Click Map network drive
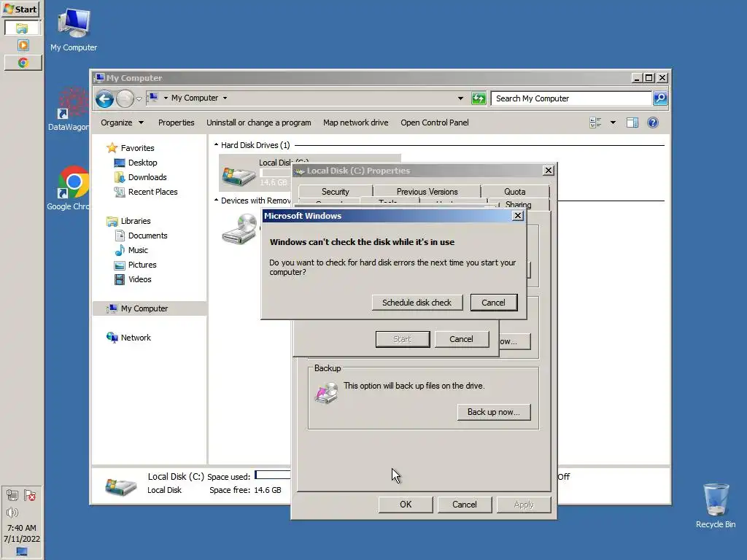 click(355, 122)
